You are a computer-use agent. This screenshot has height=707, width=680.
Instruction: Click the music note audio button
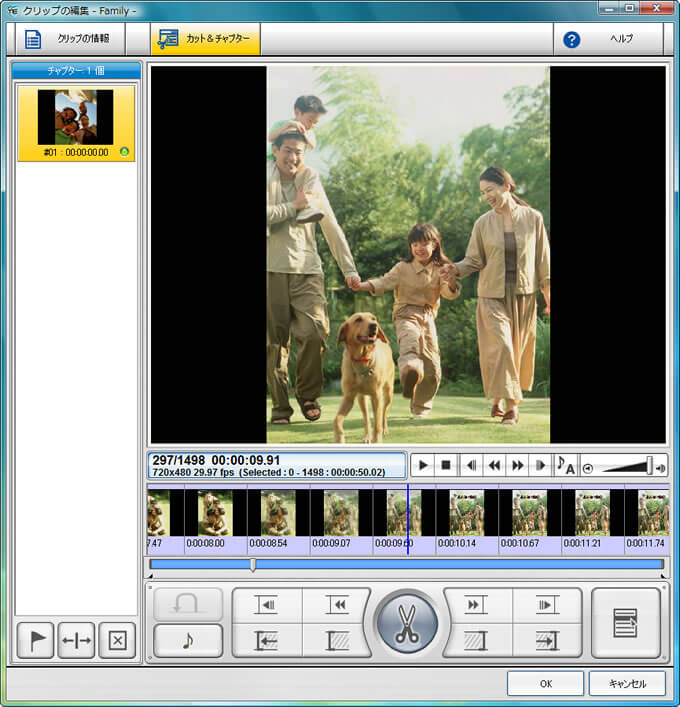click(x=188, y=641)
